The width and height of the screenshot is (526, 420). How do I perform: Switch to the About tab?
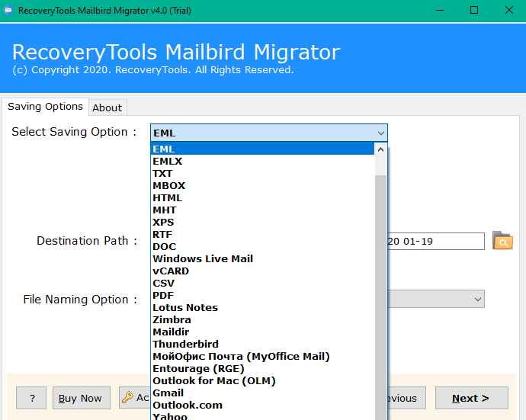(107, 107)
